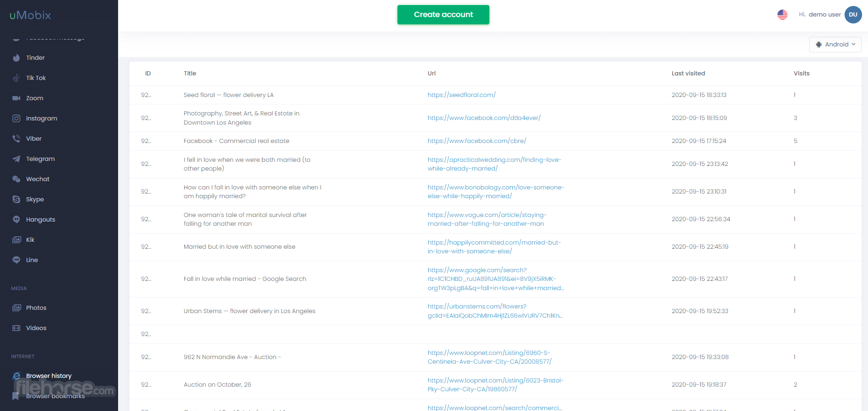
Task: Open the seedfloral.com link
Action: coord(461,95)
